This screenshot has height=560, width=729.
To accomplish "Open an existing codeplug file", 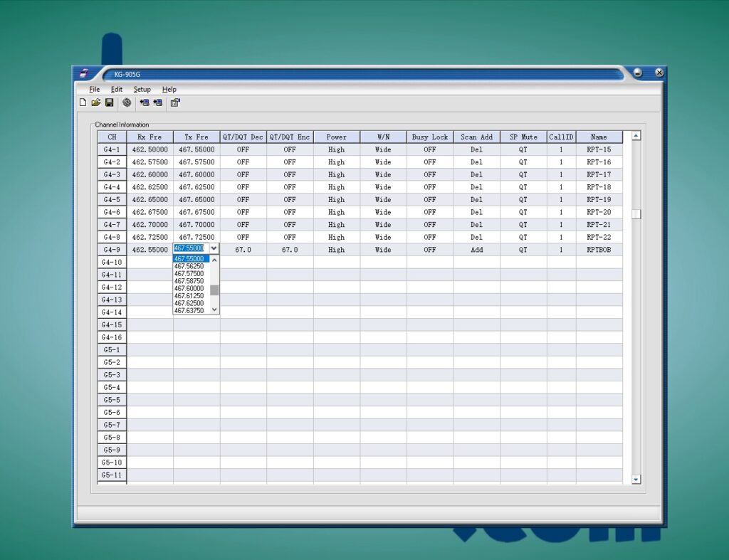I will pyautogui.click(x=96, y=102).
